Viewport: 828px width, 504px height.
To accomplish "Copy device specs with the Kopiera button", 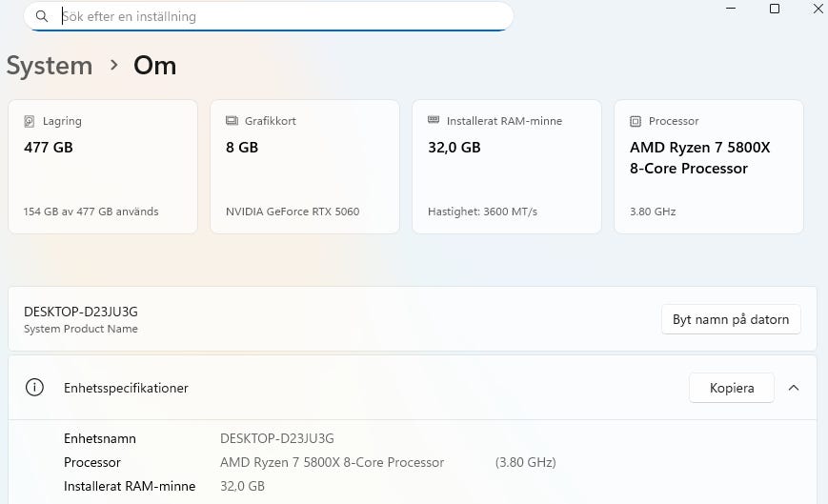I will coord(731,388).
